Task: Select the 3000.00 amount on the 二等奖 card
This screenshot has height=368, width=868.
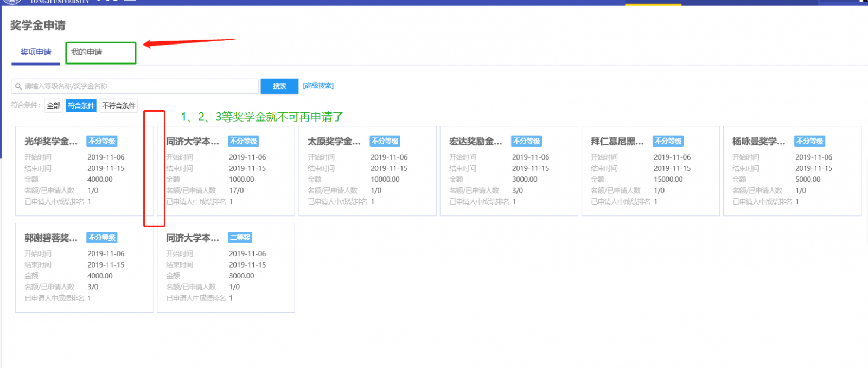Action: point(241,276)
